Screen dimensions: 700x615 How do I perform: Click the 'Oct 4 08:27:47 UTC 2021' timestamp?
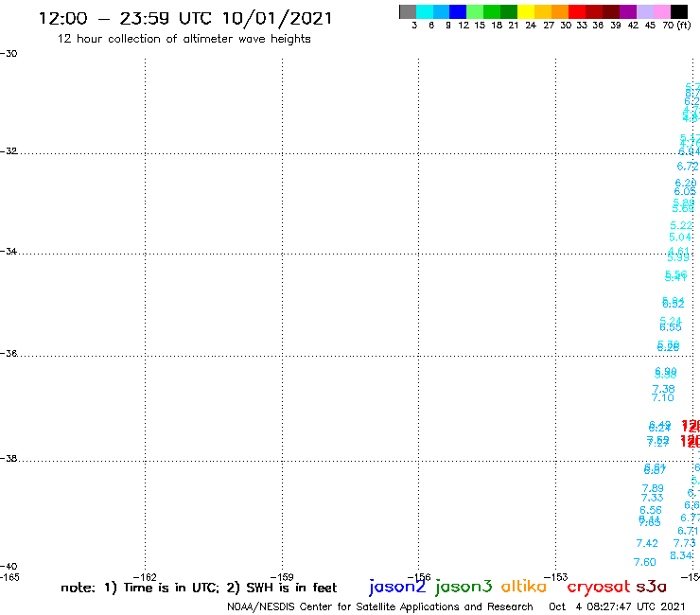(617, 607)
